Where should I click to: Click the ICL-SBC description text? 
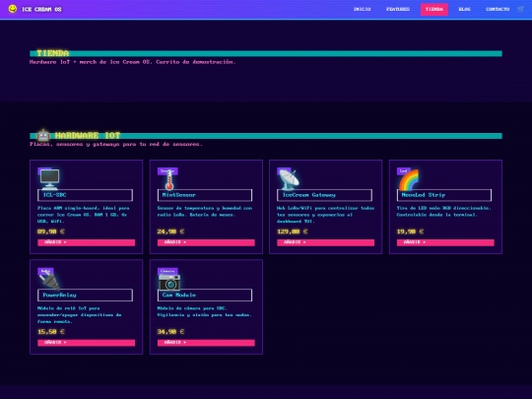[84, 215]
